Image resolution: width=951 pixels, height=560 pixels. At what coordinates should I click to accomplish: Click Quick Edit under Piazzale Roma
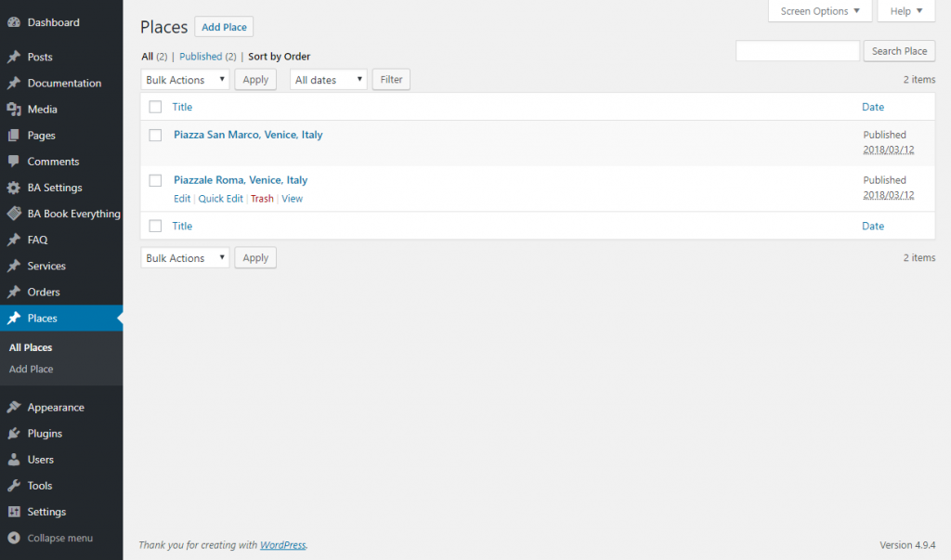pyautogui.click(x=220, y=199)
